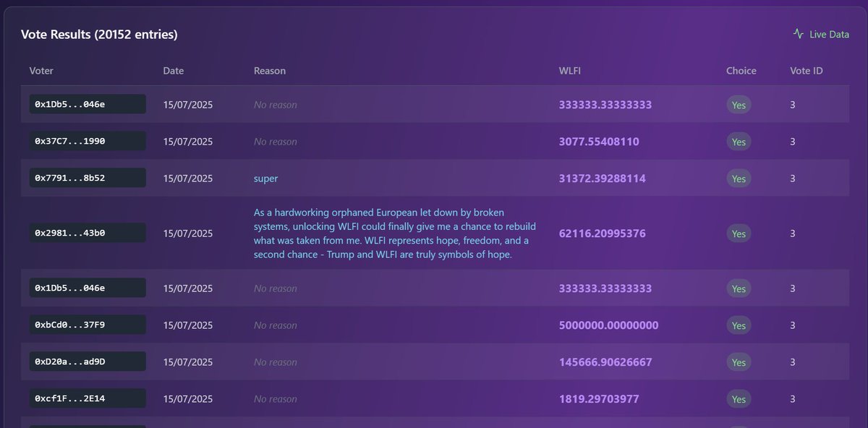The image size is (868, 428).
Task: Click the Choice column header
Action: click(741, 71)
